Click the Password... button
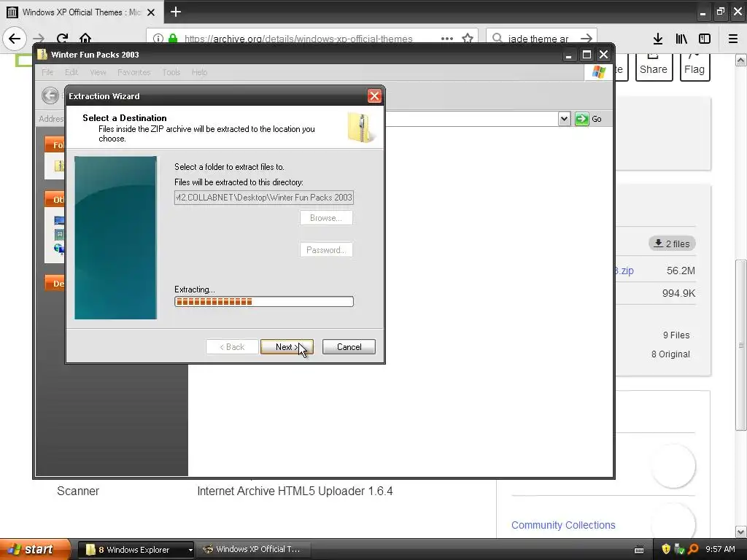747x560 pixels. tap(326, 250)
